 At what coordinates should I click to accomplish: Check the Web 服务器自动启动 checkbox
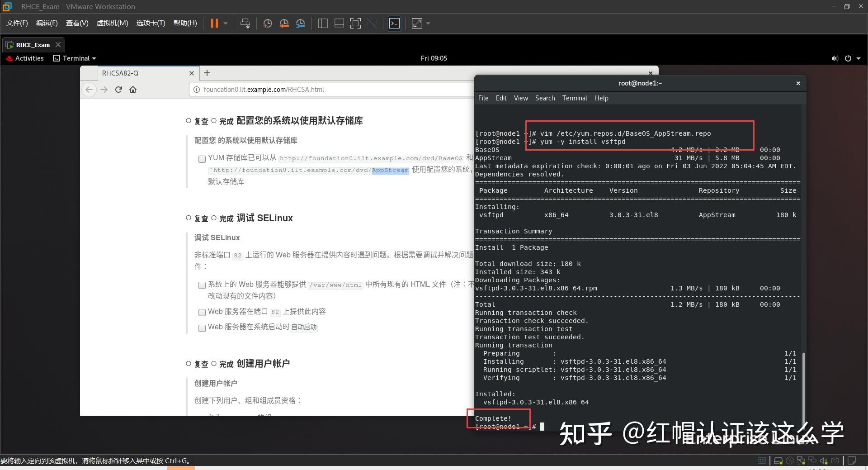202,328
